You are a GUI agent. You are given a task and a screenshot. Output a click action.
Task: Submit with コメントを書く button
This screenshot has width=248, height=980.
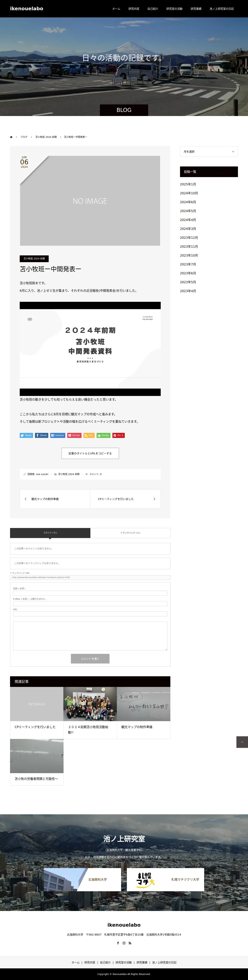coord(90,658)
